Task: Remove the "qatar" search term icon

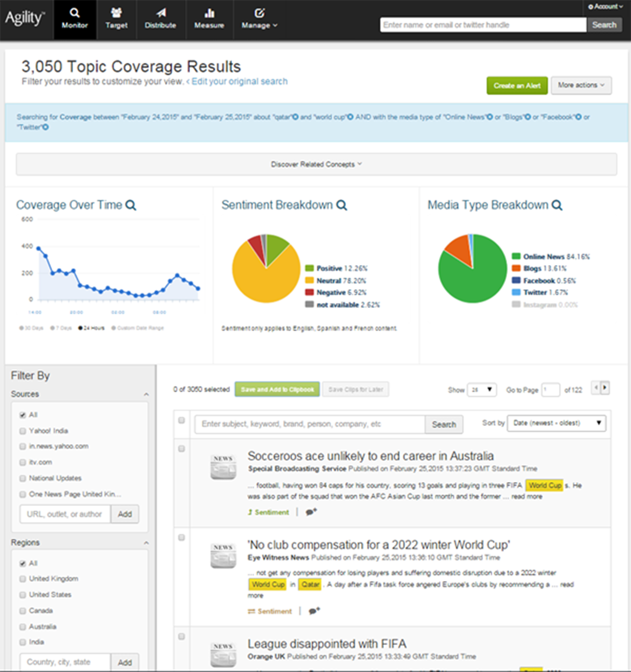Action: [x=295, y=117]
